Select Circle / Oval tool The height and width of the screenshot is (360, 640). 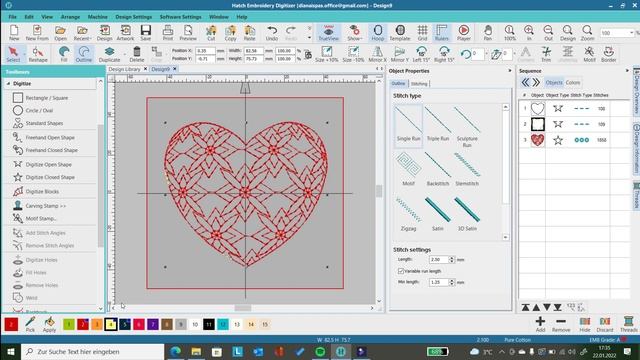[33, 111]
